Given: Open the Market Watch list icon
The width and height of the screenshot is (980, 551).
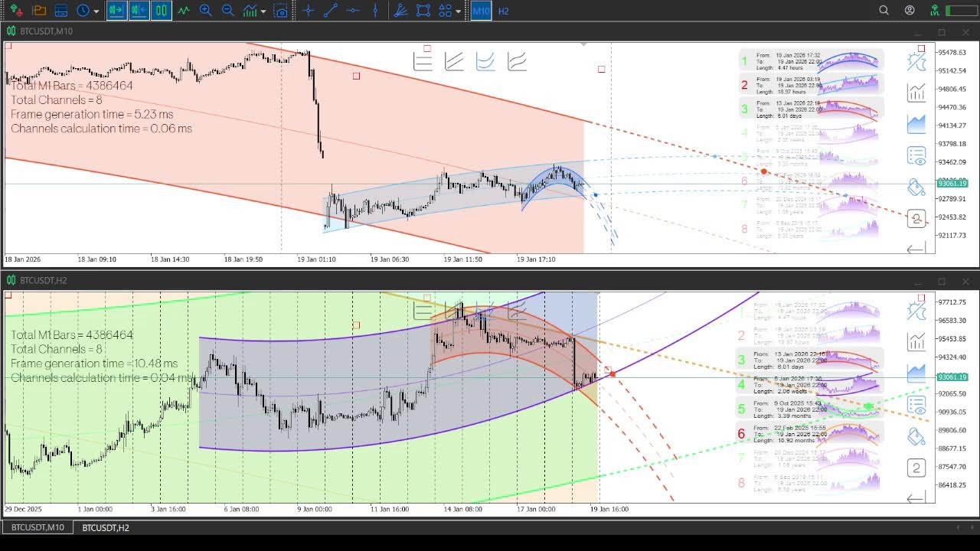Looking at the screenshot, I should coord(61,11).
